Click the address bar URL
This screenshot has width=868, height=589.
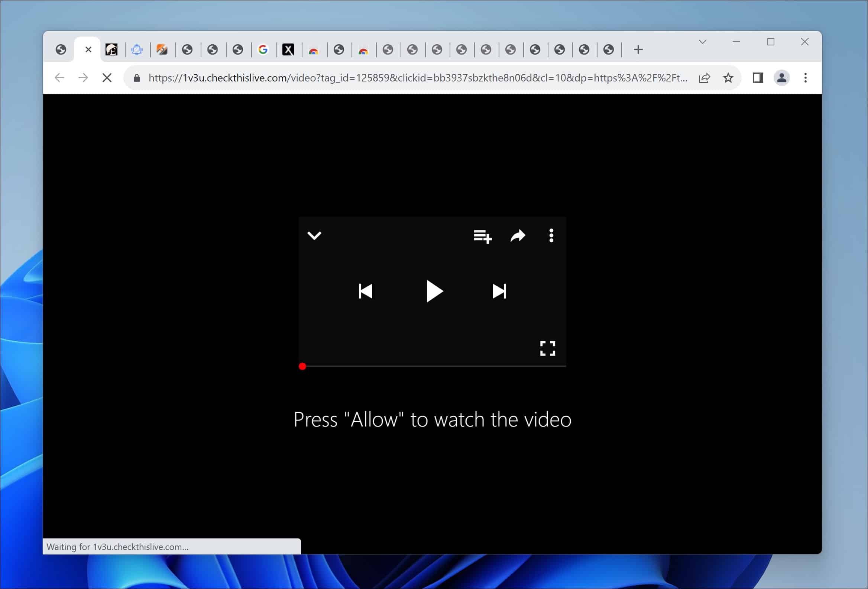point(418,78)
